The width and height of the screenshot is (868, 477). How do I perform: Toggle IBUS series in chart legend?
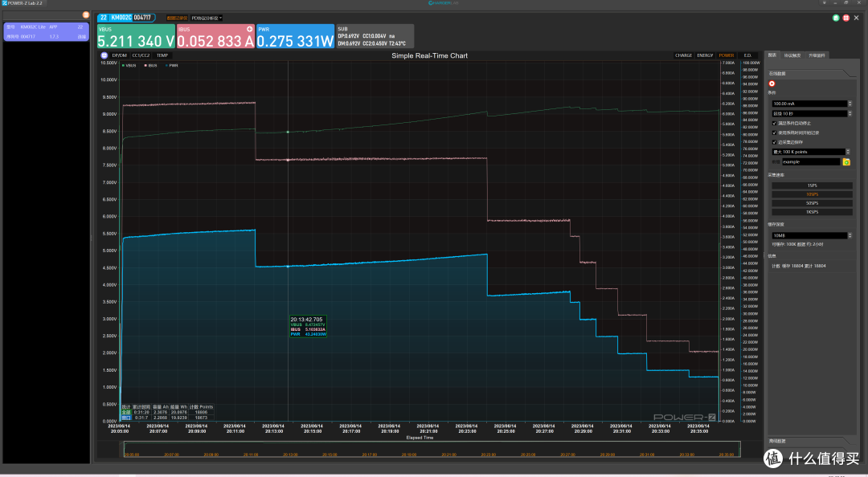pyautogui.click(x=151, y=65)
